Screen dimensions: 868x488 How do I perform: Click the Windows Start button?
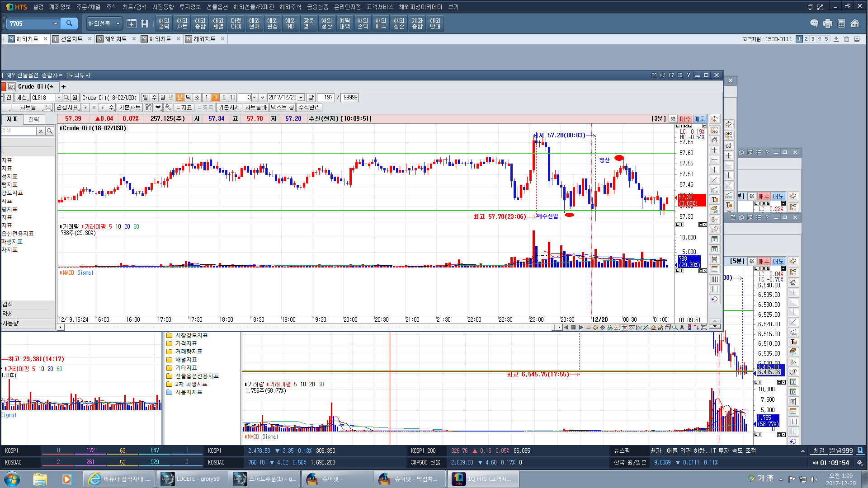[12, 479]
